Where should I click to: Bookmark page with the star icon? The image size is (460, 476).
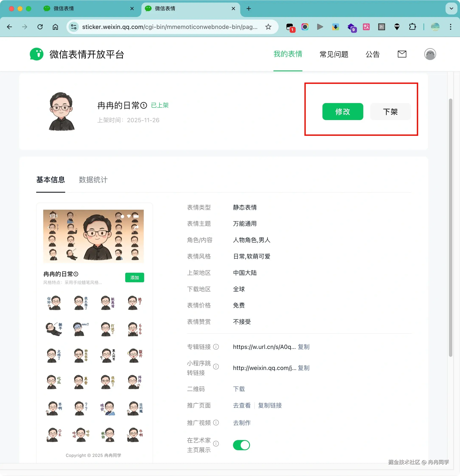(x=268, y=27)
